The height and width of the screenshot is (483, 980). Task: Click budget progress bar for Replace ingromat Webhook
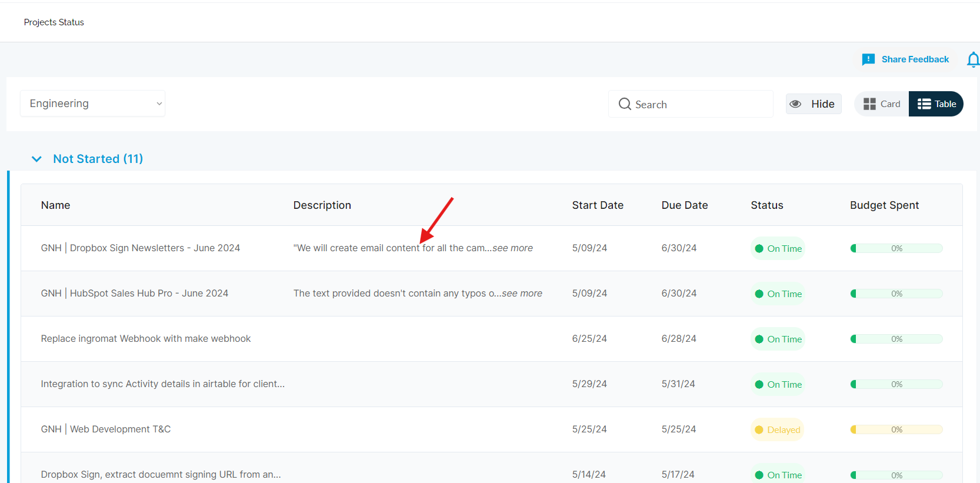(x=896, y=339)
